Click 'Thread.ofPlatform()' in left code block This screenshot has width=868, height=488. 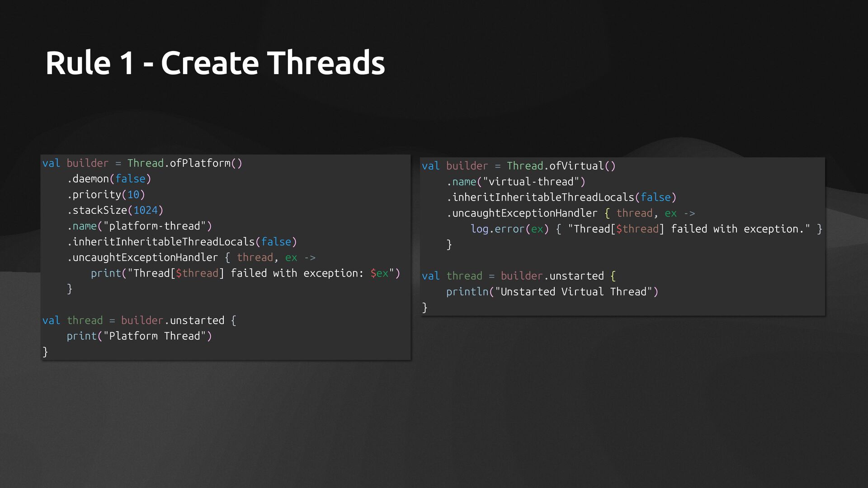pos(184,163)
